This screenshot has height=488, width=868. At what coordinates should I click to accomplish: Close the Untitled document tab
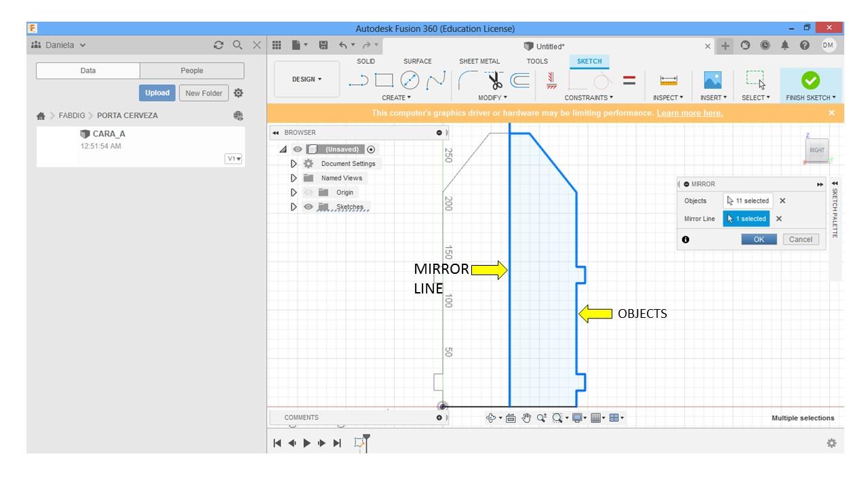click(x=708, y=46)
